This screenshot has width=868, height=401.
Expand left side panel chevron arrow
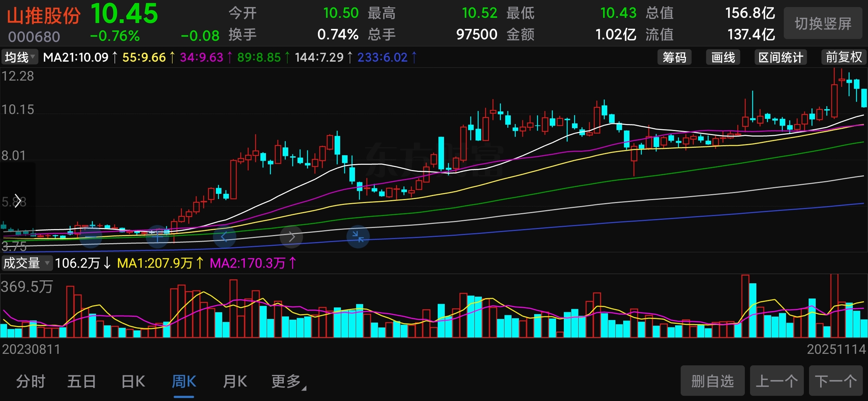tap(17, 201)
